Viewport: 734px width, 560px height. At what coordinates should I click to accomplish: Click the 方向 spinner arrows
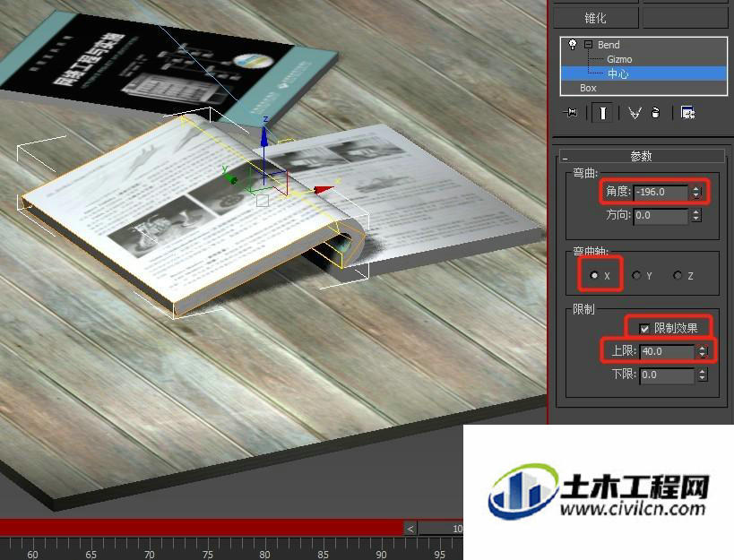click(x=695, y=215)
